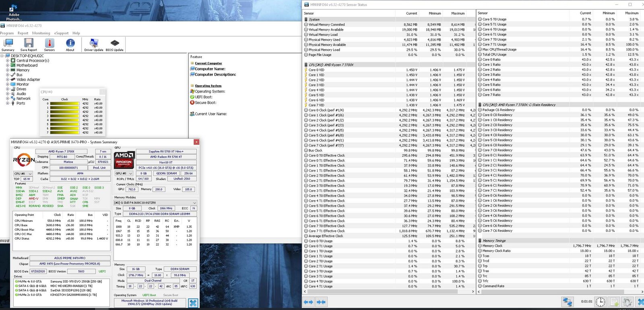Toggle Command Rate sensor circle icon
Viewport: 644px width, 310px height.
(480, 286)
